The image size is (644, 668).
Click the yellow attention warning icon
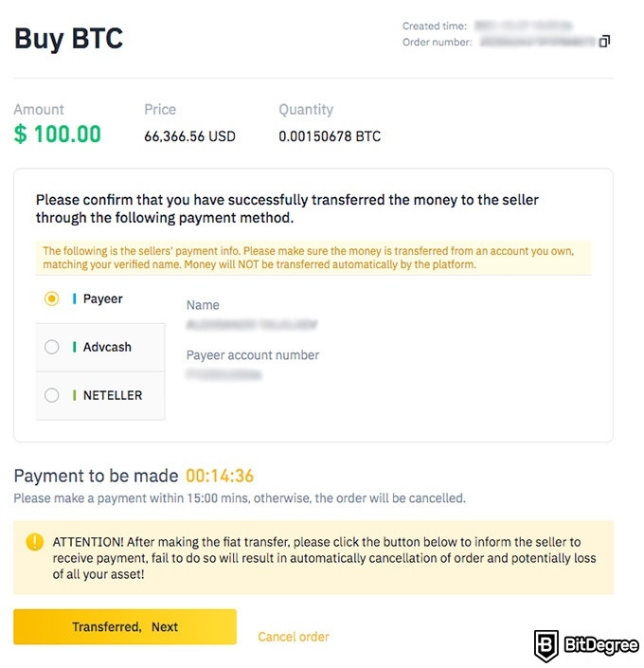pos(34,542)
